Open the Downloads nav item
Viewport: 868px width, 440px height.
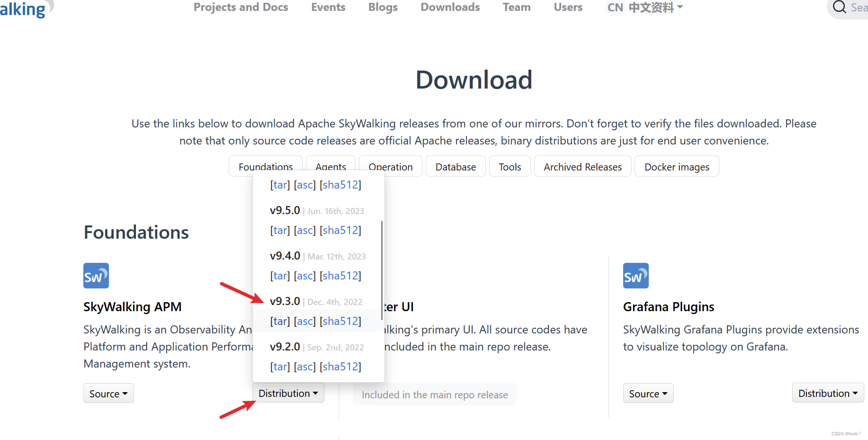tap(450, 7)
